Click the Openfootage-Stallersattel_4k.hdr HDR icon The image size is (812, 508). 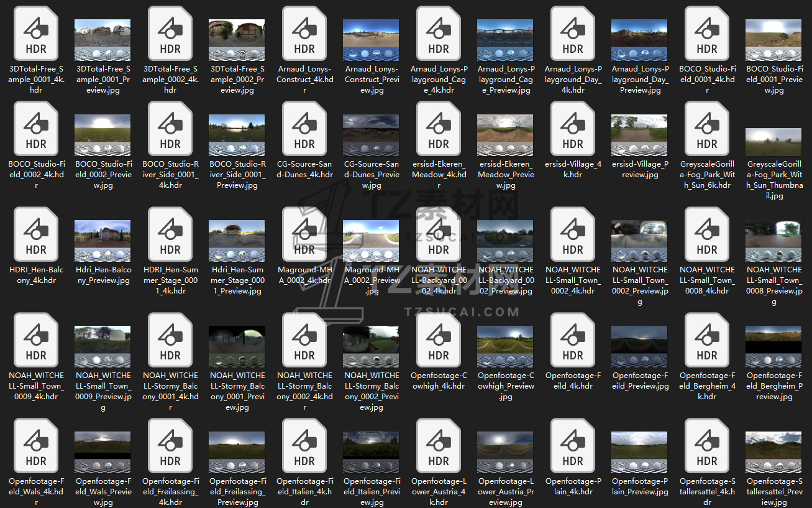pyautogui.click(x=707, y=446)
